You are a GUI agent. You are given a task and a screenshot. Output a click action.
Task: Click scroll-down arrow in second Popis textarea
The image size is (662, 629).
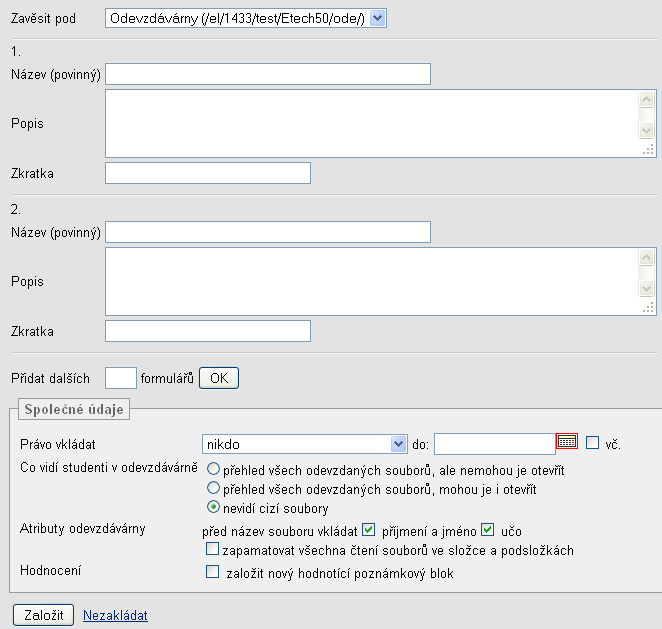[646, 288]
